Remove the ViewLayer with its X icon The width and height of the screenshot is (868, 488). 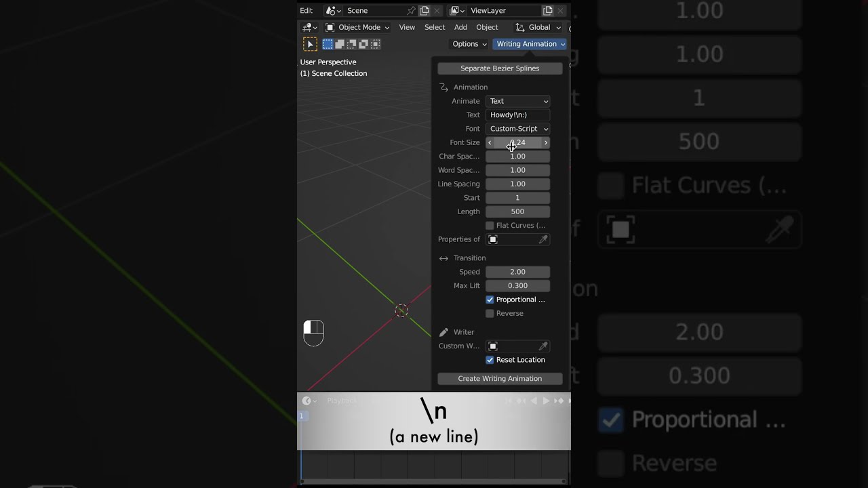(x=560, y=11)
